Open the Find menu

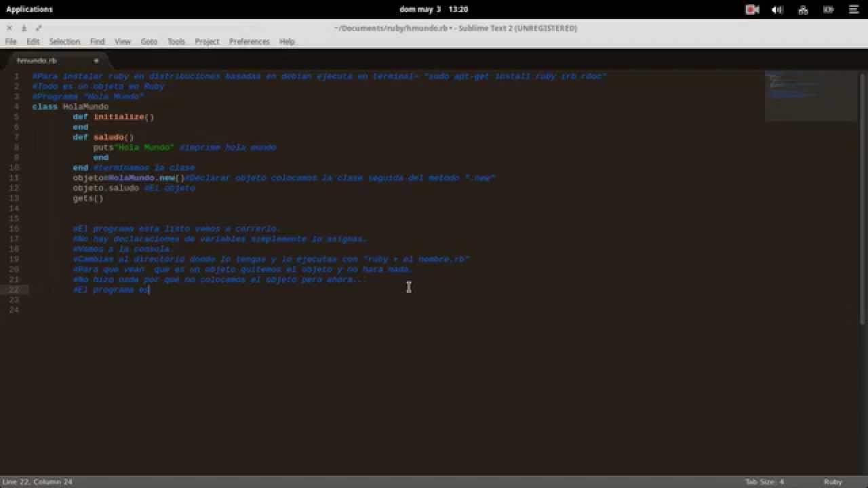coord(98,41)
